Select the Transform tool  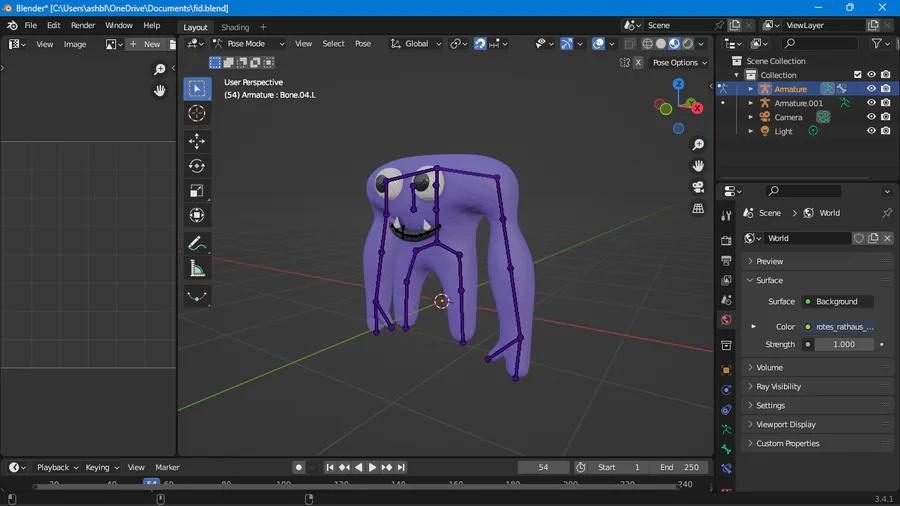(x=197, y=216)
